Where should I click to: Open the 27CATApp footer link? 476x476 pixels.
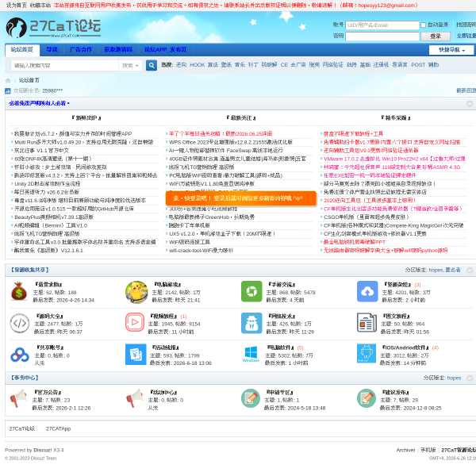58,429
